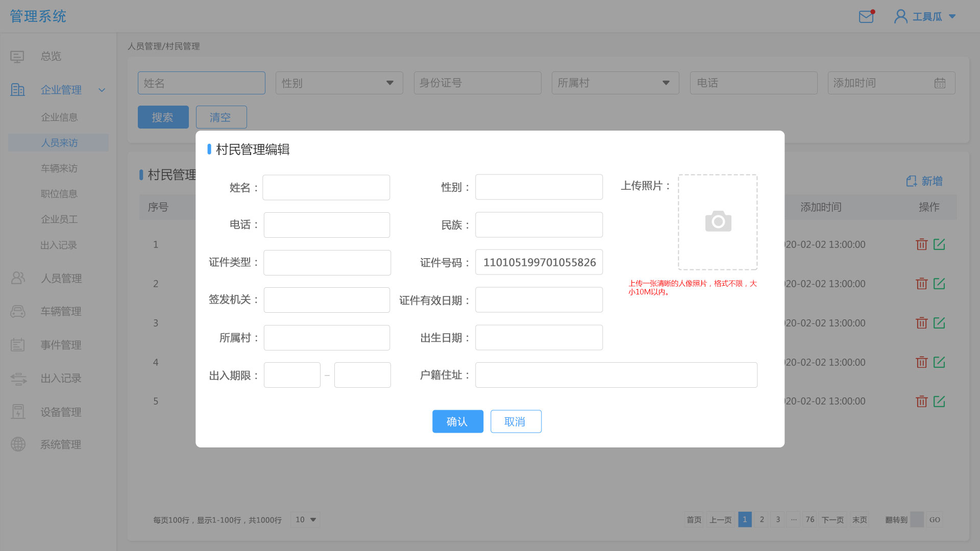The height and width of the screenshot is (551, 980).
Task: Open the 性别 filter dropdown
Action: click(339, 83)
